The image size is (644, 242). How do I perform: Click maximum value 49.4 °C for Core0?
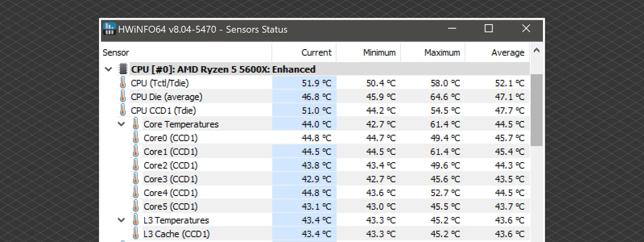(x=445, y=138)
